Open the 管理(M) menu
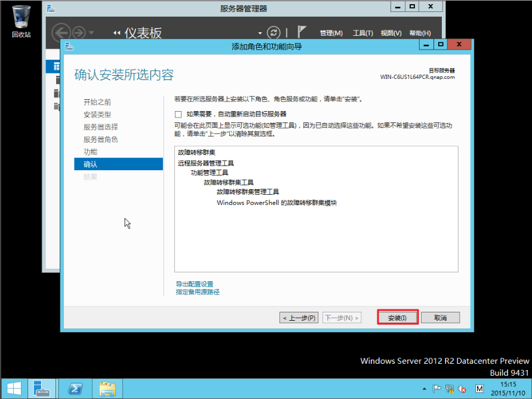The height and width of the screenshot is (399, 532). coord(331,33)
